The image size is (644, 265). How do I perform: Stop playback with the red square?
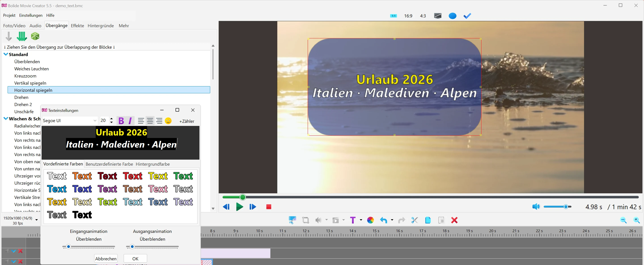(x=269, y=207)
